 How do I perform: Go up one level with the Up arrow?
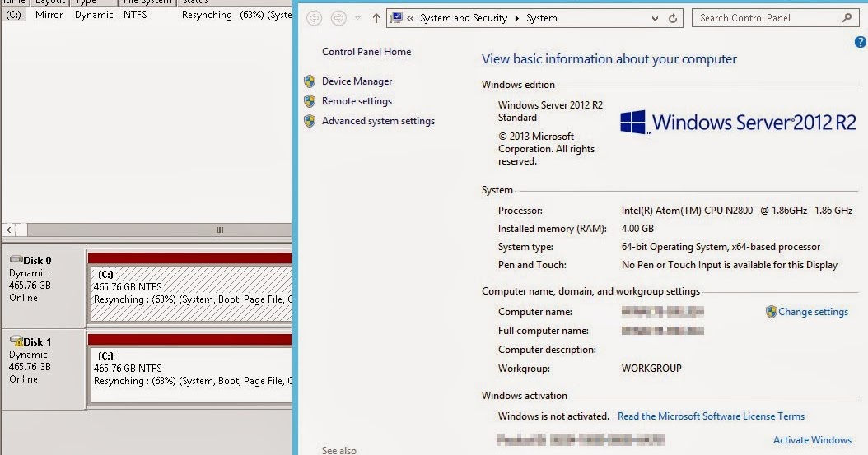[376, 18]
